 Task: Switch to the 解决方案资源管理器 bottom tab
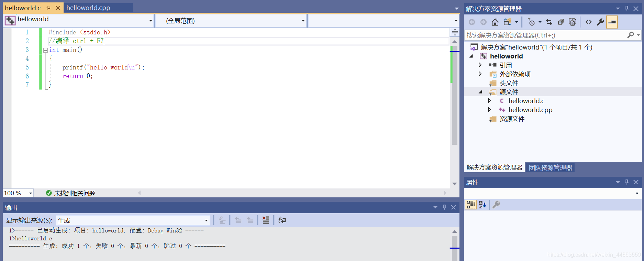tap(494, 167)
